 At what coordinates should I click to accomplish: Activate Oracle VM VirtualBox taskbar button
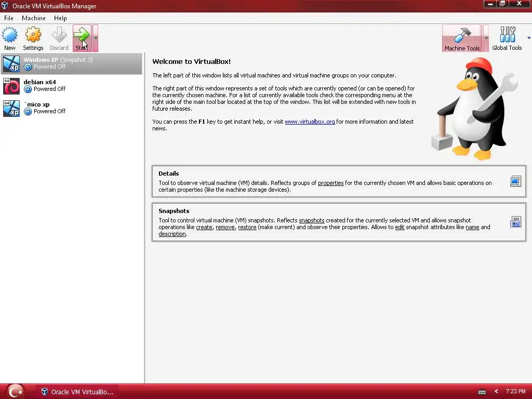[x=77, y=392]
